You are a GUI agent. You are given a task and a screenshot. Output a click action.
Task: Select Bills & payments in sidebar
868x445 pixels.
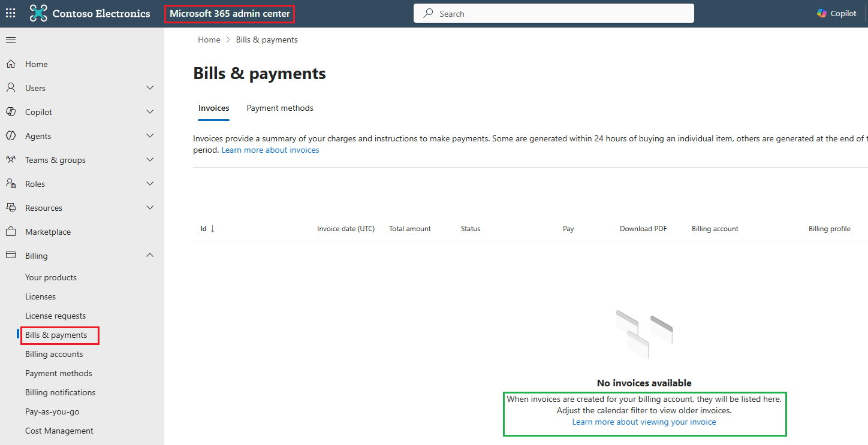[x=56, y=335]
